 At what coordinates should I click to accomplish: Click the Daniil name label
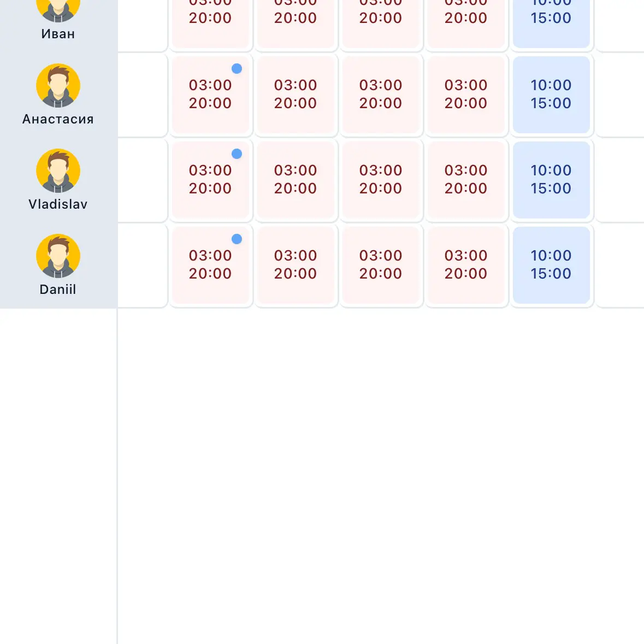[58, 289]
